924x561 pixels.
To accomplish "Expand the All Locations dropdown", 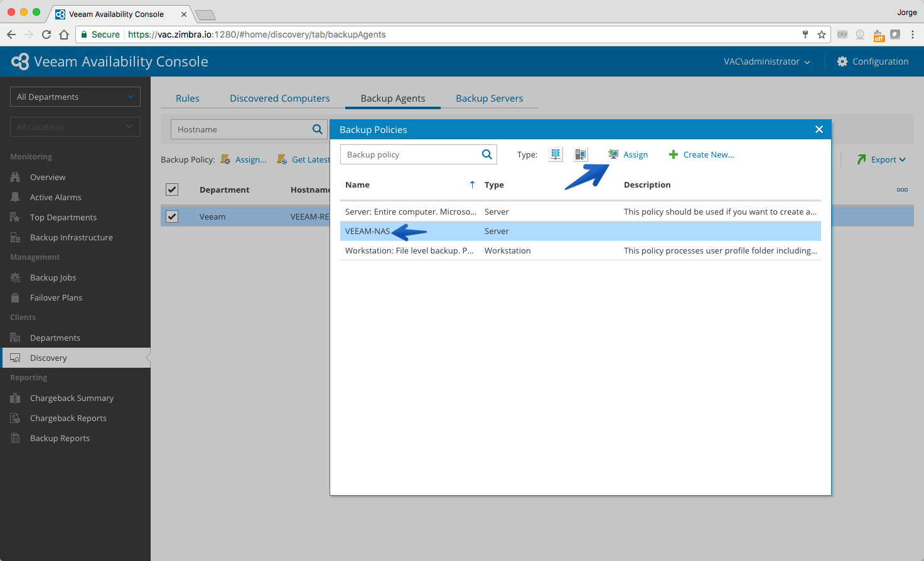I will 75,127.
